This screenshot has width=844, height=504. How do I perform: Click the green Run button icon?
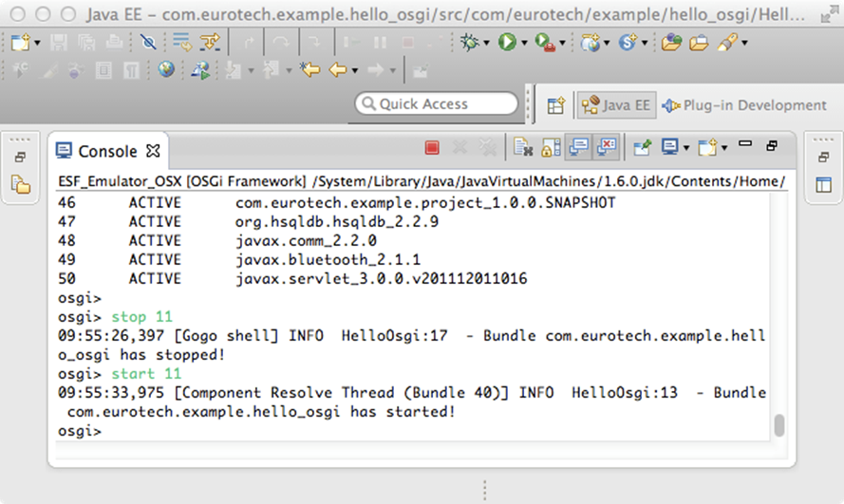tap(507, 42)
